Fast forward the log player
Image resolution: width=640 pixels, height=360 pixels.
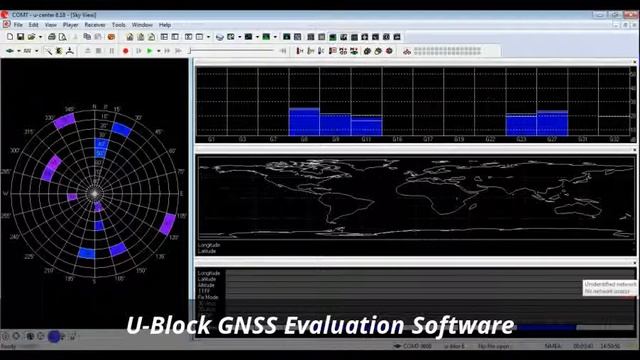pos(167,51)
